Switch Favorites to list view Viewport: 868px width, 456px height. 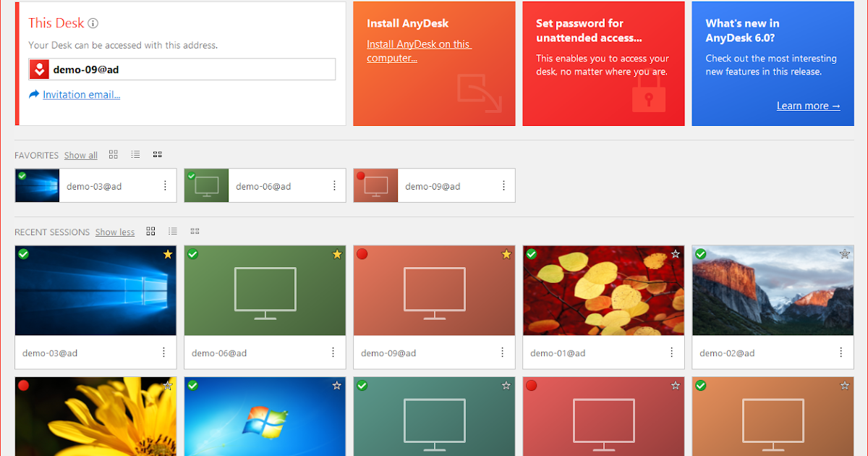point(135,154)
